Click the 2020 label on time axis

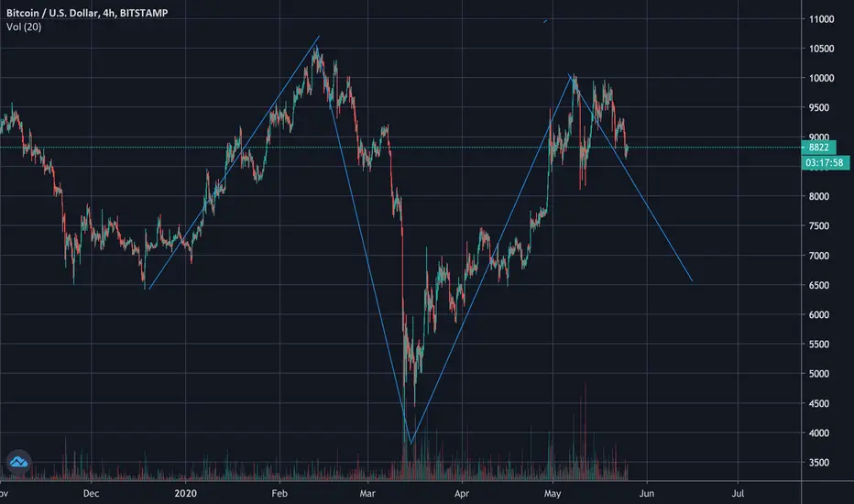(185, 493)
